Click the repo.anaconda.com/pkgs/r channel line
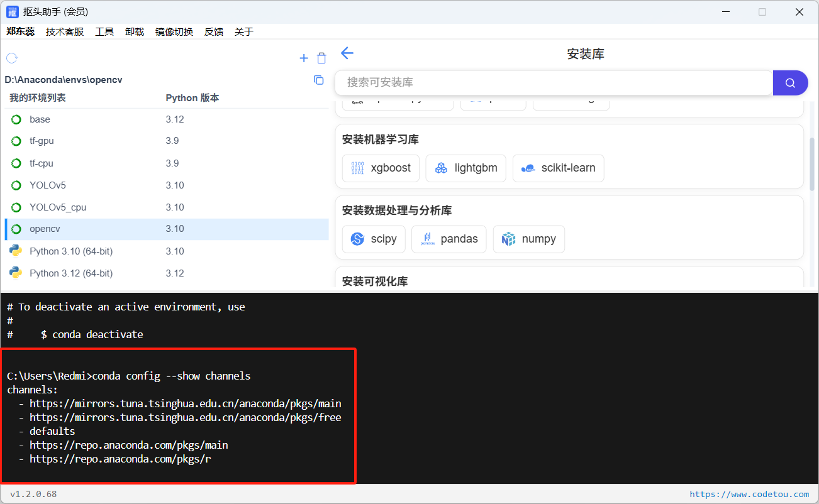This screenshot has height=504, width=819. click(115, 459)
